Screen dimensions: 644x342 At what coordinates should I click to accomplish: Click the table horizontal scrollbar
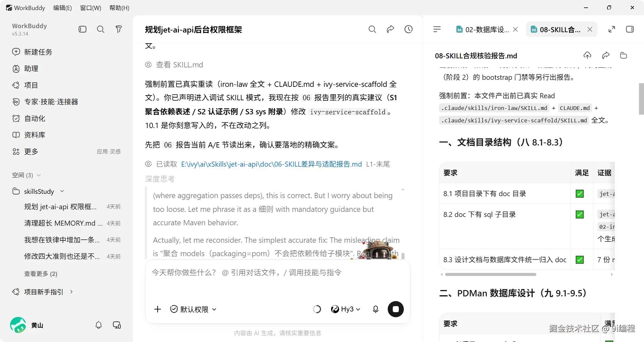491,274
